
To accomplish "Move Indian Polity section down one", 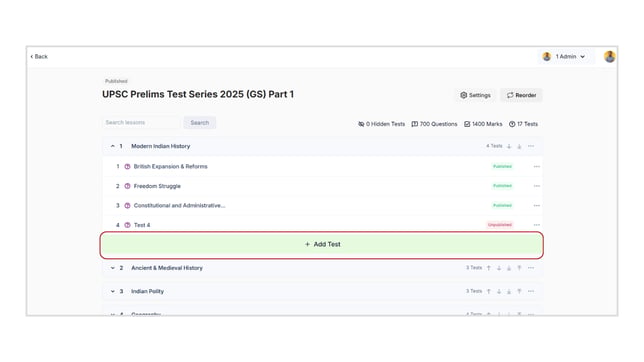I will 499,291.
